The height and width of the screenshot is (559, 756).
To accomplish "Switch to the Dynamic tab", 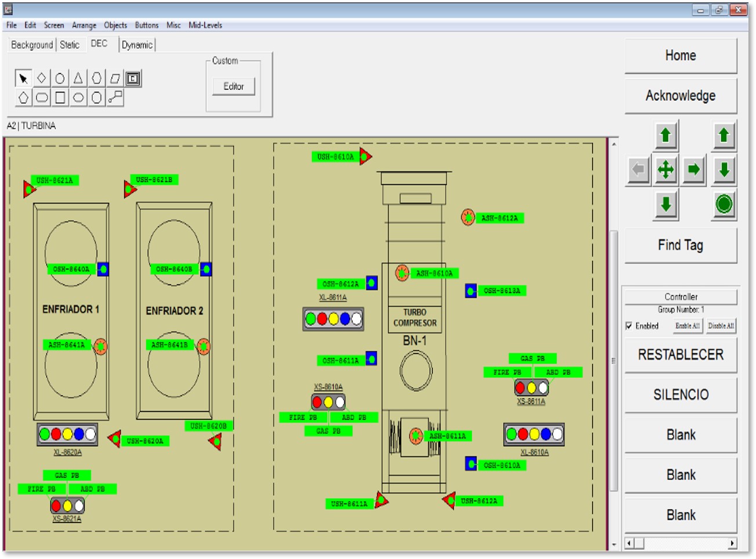I will (137, 45).
